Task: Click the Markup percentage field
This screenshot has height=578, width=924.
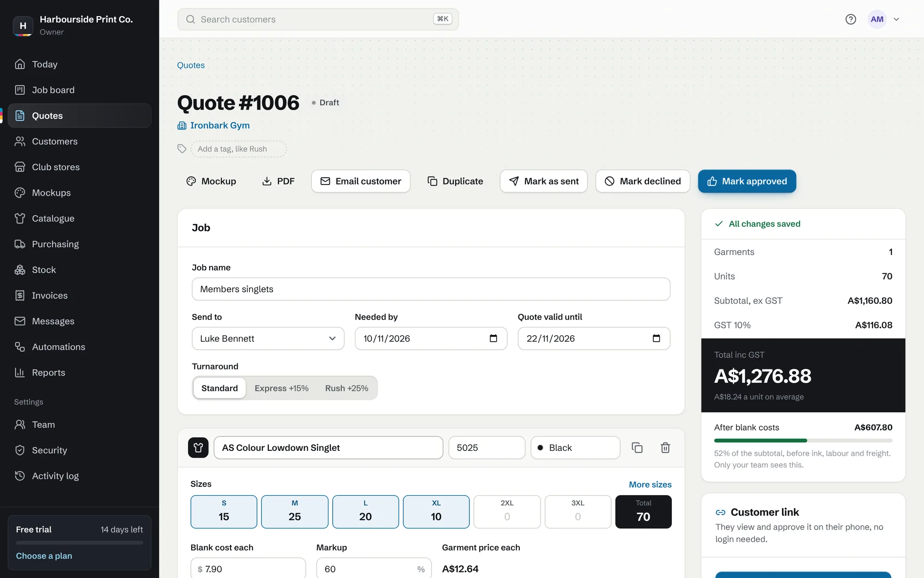Action: [x=374, y=569]
